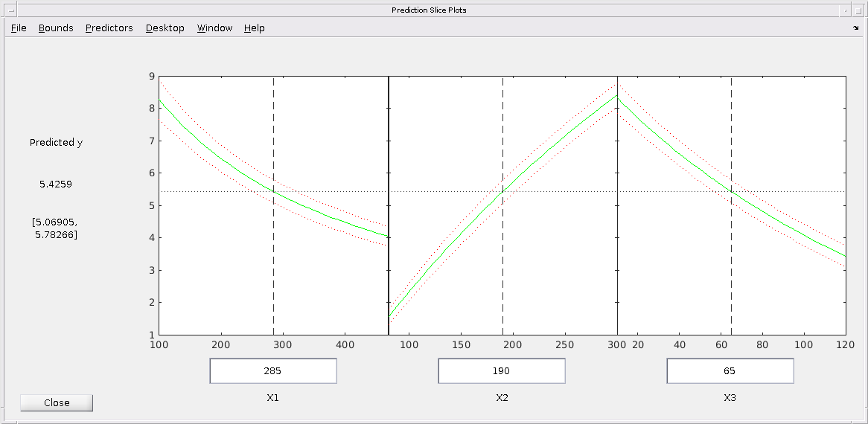Click the X3 axis label

(730, 397)
